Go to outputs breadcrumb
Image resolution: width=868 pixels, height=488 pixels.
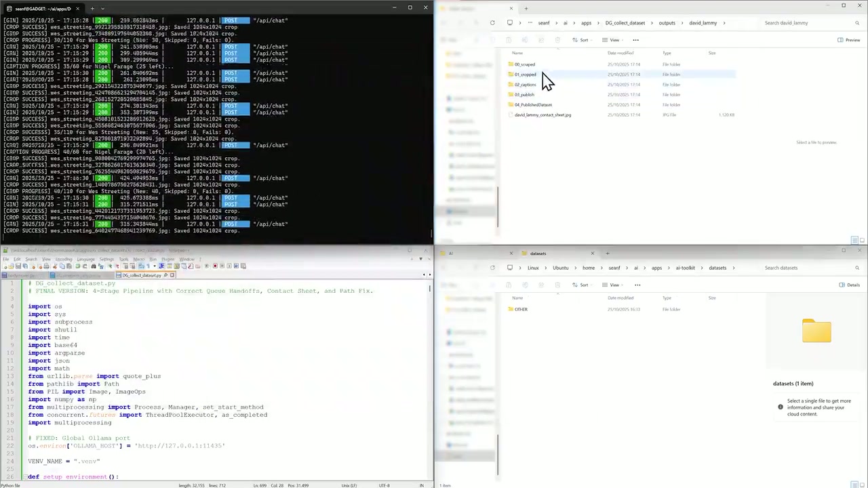pyautogui.click(x=667, y=23)
